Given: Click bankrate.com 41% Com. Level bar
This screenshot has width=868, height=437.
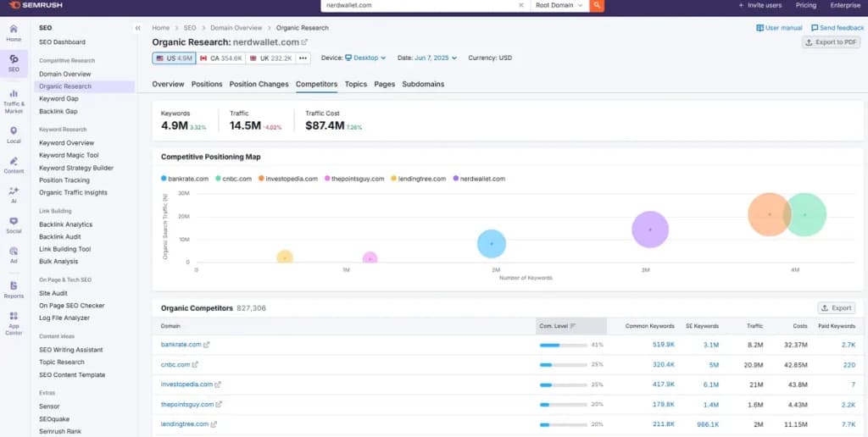Looking at the screenshot, I should pos(564,345).
